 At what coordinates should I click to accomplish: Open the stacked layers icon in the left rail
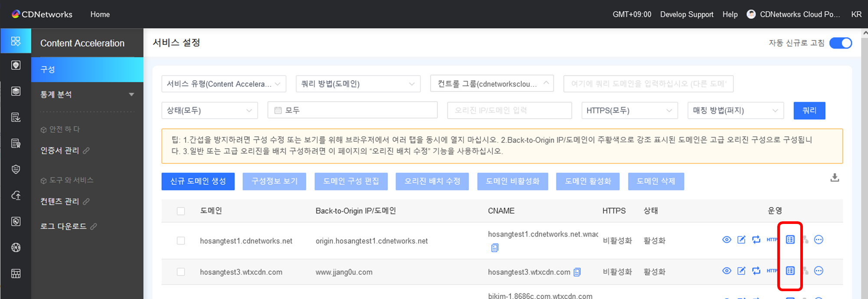(16, 91)
